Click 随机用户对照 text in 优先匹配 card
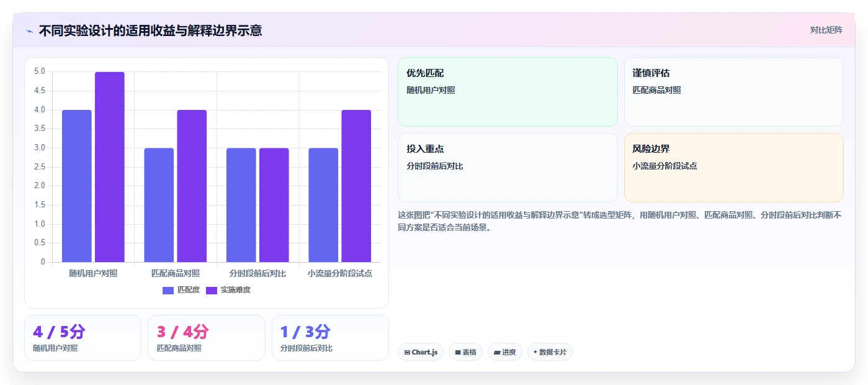The height and width of the screenshot is (385, 868). click(x=431, y=90)
